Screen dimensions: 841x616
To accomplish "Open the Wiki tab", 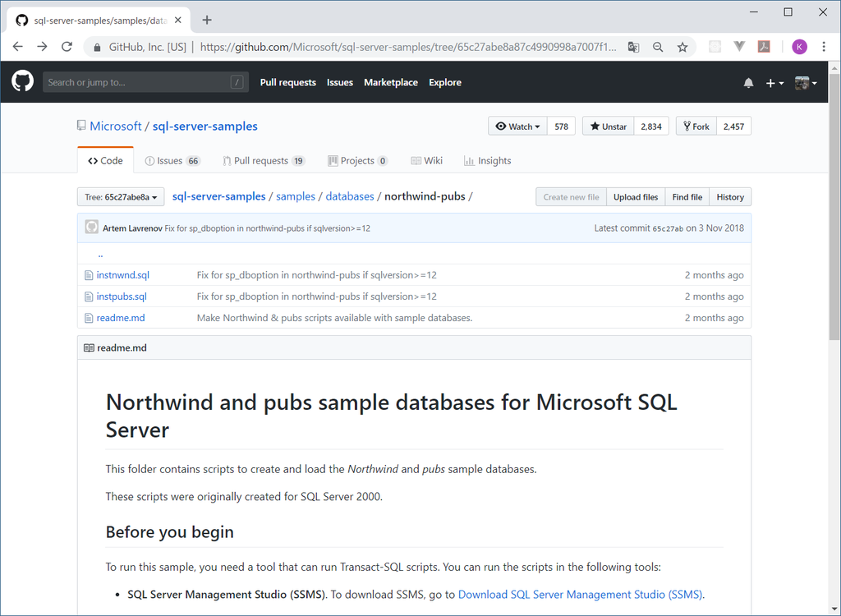I will [x=427, y=160].
